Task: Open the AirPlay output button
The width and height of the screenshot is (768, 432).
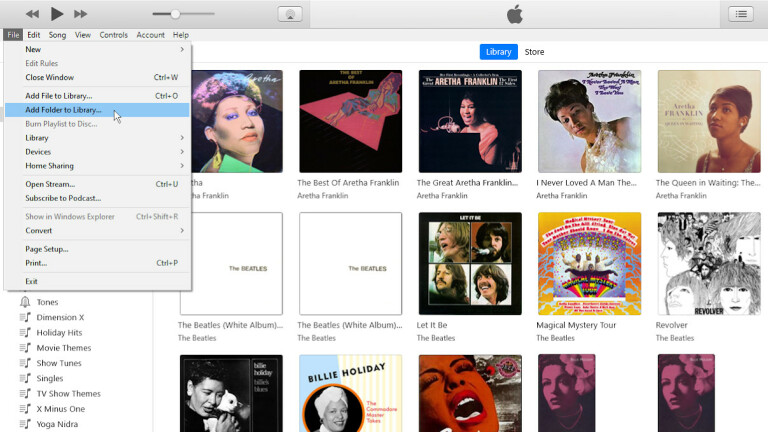Action: coord(290,14)
